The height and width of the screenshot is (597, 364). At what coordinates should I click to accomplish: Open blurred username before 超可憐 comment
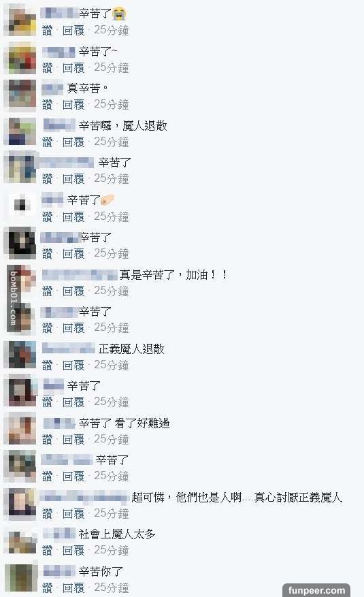[x=84, y=496]
